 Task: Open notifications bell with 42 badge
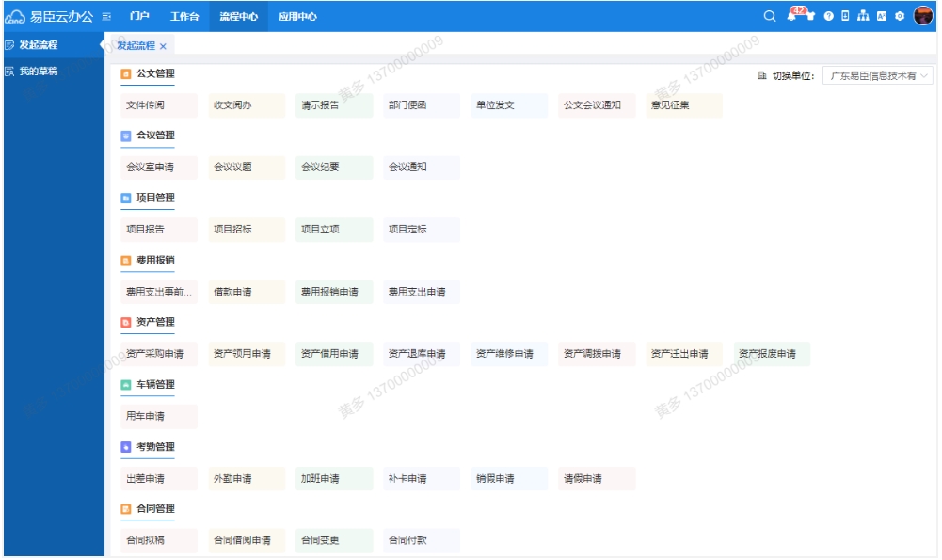coord(792,15)
